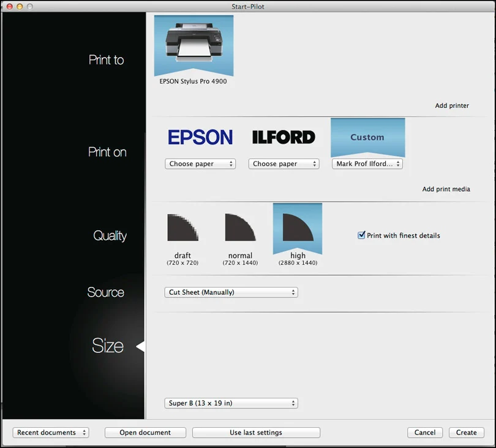Go to the Size section in sidebar
The image size is (496, 448).
[108, 346]
